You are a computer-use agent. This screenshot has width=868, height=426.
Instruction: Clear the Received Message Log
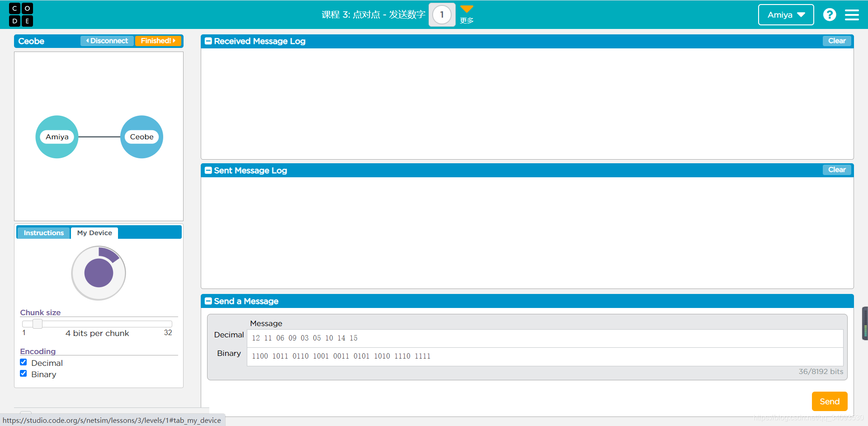pyautogui.click(x=837, y=41)
